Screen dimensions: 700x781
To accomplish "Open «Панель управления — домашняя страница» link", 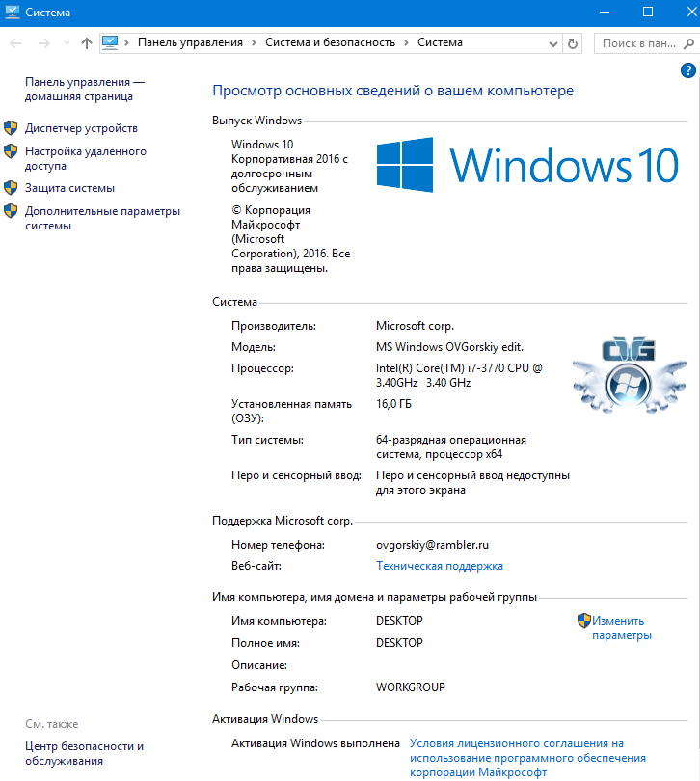I will [x=85, y=89].
